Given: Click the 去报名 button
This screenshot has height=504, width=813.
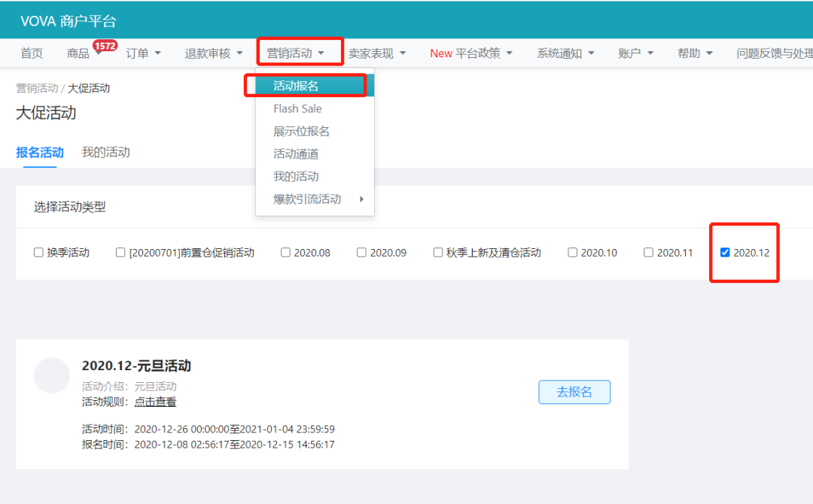Looking at the screenshot, I should [x=574, y=392].
